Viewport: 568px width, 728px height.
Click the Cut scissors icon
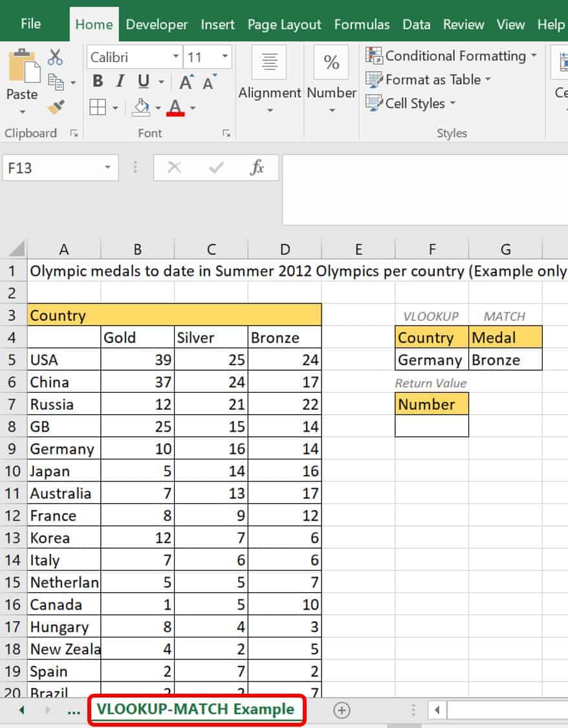click(55, 57)
